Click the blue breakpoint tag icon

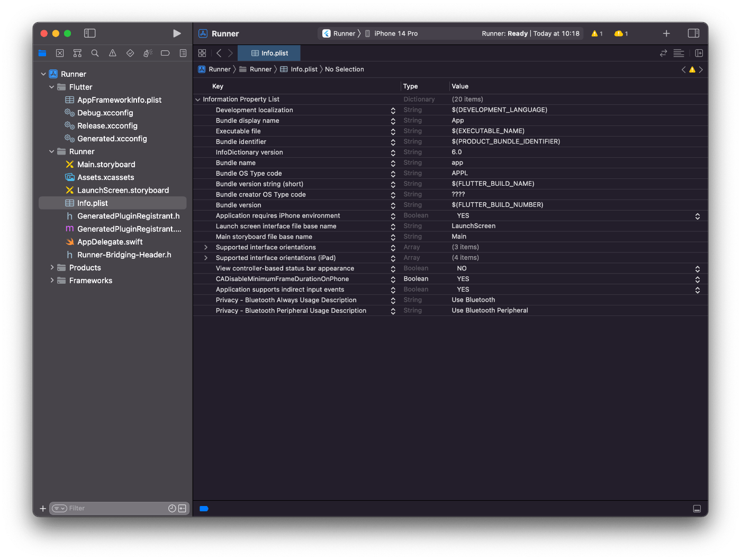point(204,509)
